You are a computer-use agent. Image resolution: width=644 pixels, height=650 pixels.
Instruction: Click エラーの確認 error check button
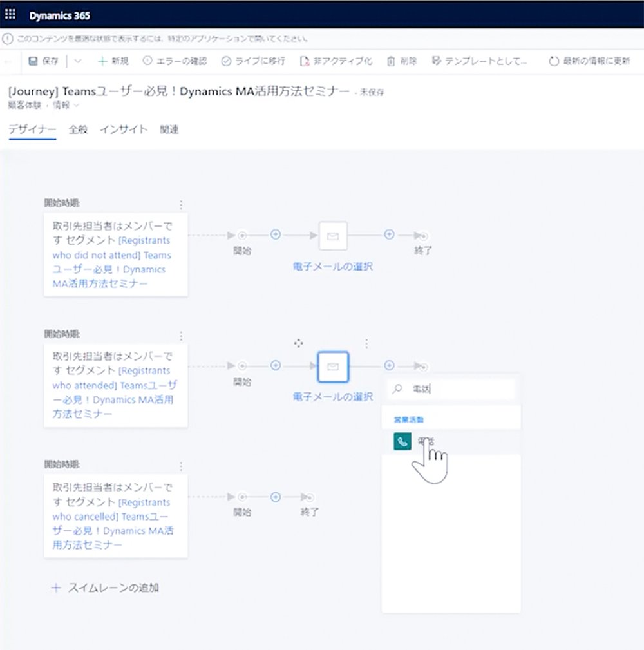(175, 61)
